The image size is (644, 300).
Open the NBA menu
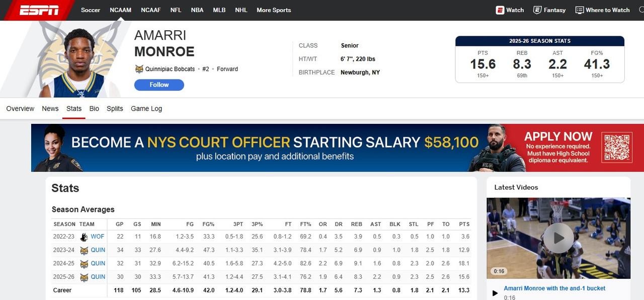click(197, 10)
